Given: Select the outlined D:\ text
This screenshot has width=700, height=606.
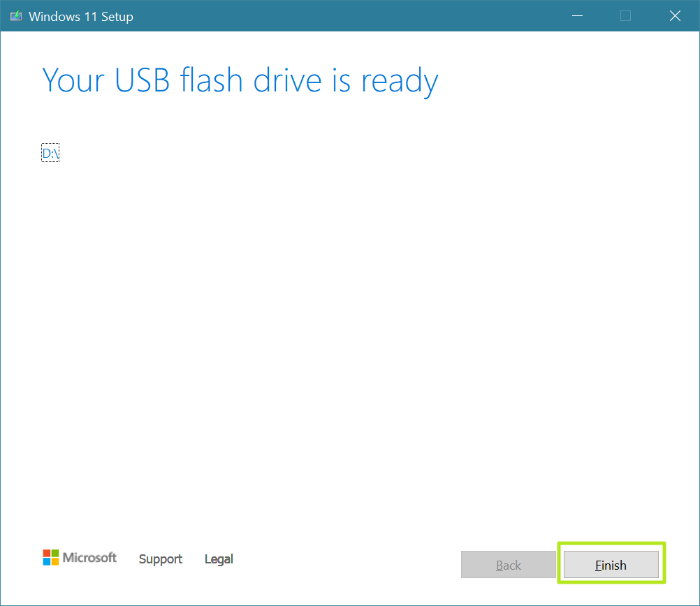Looking at the screenshot, I should point(50,152).
